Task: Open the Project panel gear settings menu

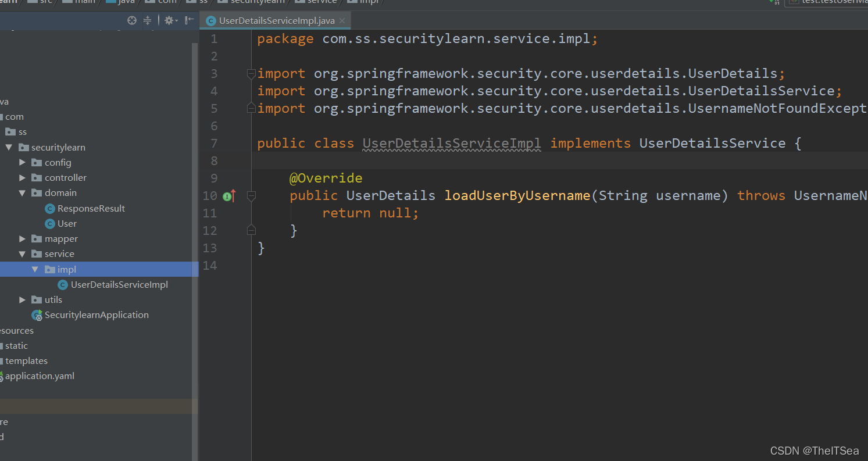Action: click(170, 20)
